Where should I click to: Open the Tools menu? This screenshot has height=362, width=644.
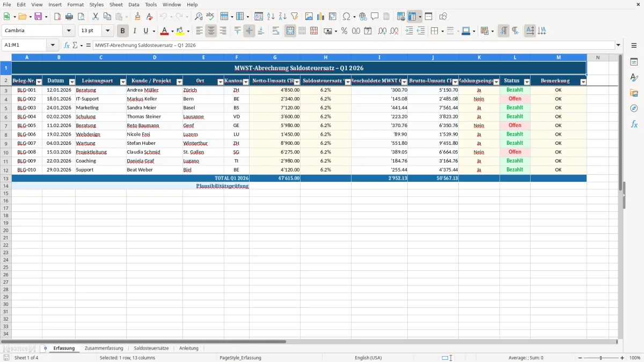tap(151, 4)
